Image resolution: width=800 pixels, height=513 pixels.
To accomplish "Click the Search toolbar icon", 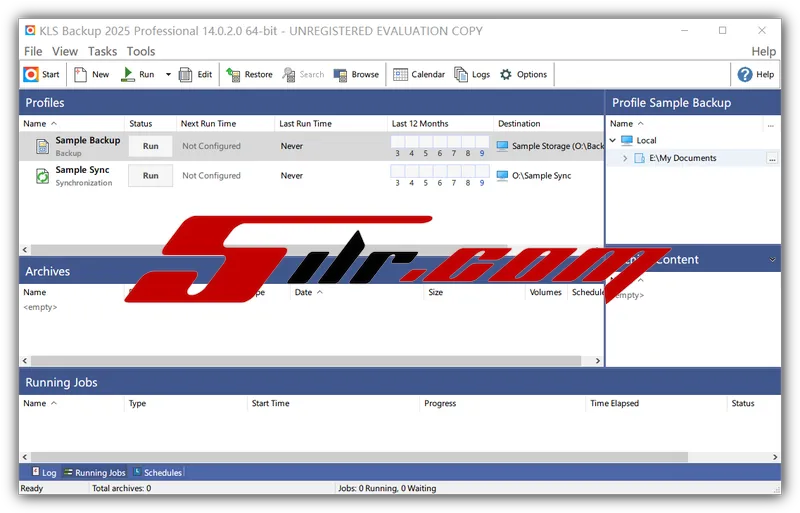I will click(x=289, y=75).
